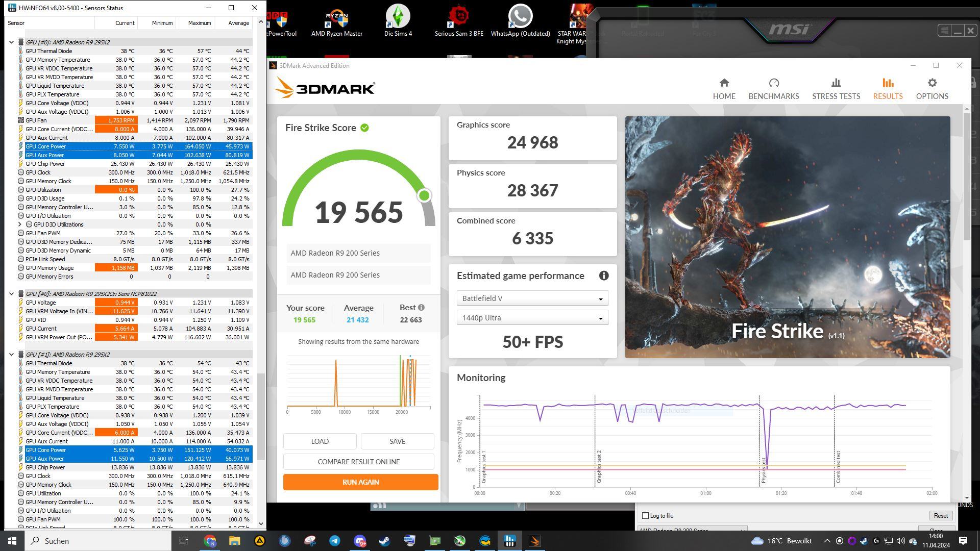The image size is (980, 551).
Task: Switch to HWiNFO in the taskbar
Action: tap(510, 541)
